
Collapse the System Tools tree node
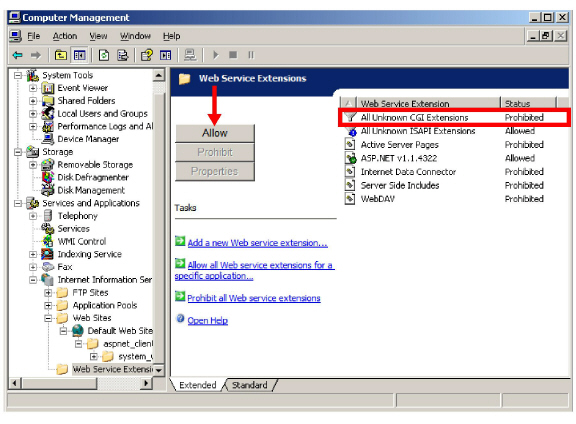tap(18, 76)
